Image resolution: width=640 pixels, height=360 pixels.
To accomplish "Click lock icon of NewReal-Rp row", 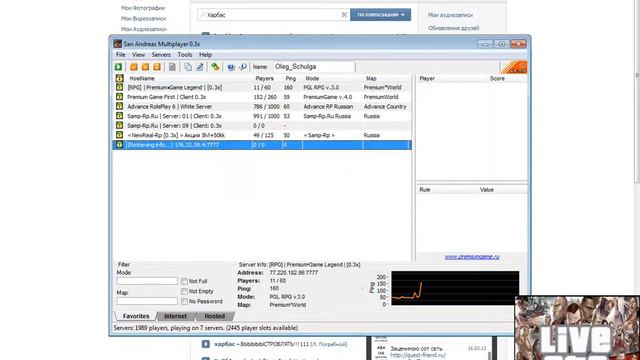I will click(x=119, y=135).
